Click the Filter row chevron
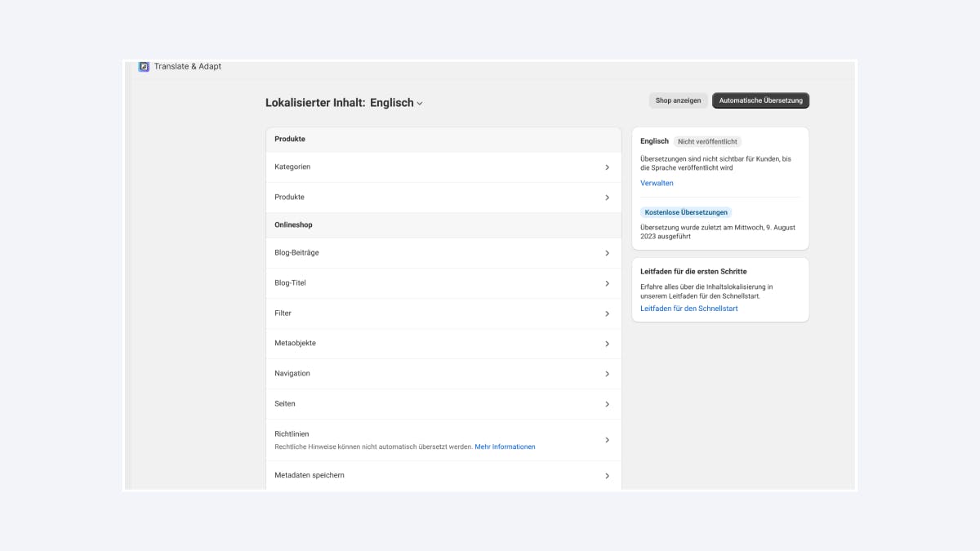Image resolution: width=980 pixels, height=551 pixels. point(607,313)
